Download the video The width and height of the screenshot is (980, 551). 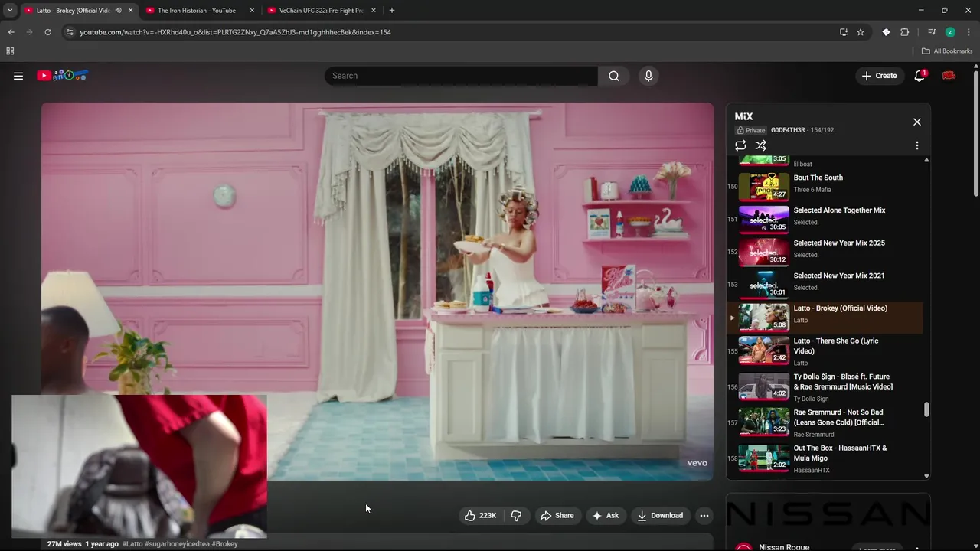[659, 516]
